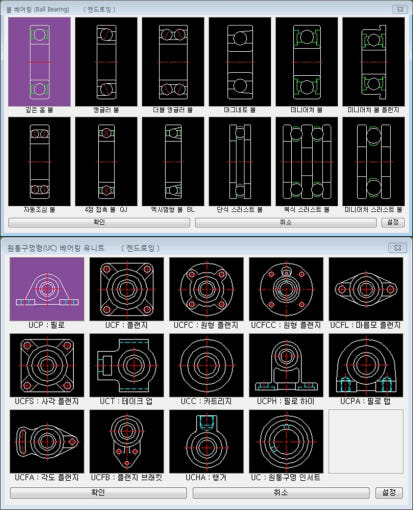The image size is (413, 510).
Task: Select the UCFB flange bracket unit
Action: pos(127,442)
